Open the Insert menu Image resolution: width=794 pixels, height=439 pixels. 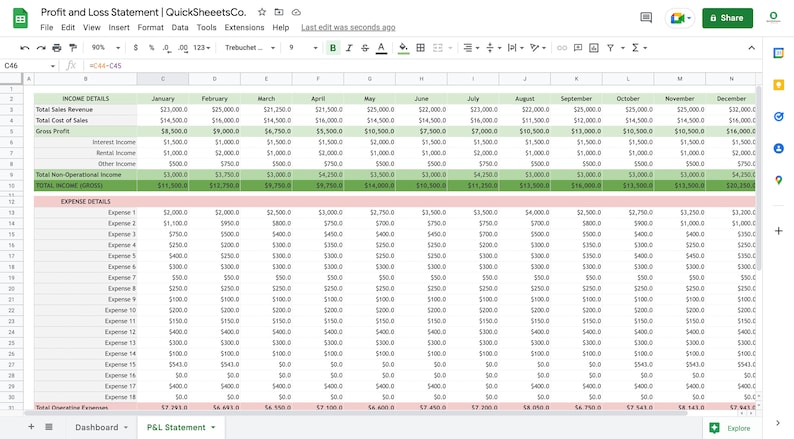click(119, 27)
